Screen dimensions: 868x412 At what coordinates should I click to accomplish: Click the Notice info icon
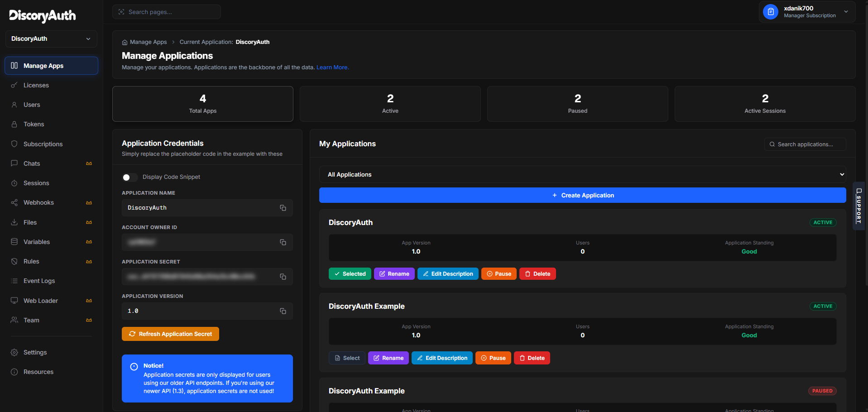134,367
